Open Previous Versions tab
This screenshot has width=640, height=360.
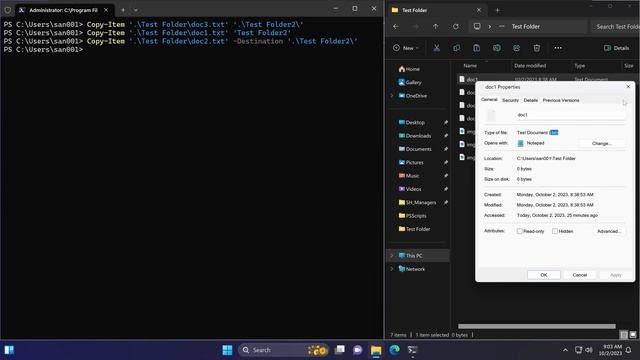pos(561,100)
